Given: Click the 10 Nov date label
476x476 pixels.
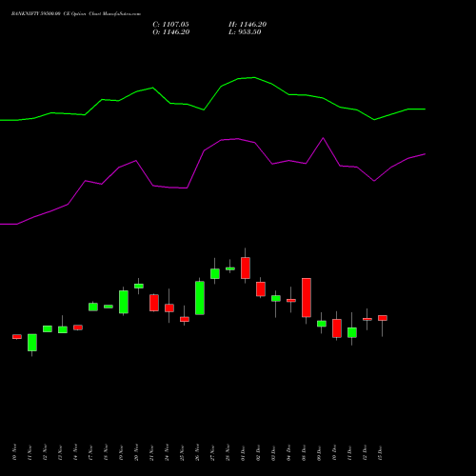Looking at the screenshot, I should pyautogui.click(x=14, y=452).
